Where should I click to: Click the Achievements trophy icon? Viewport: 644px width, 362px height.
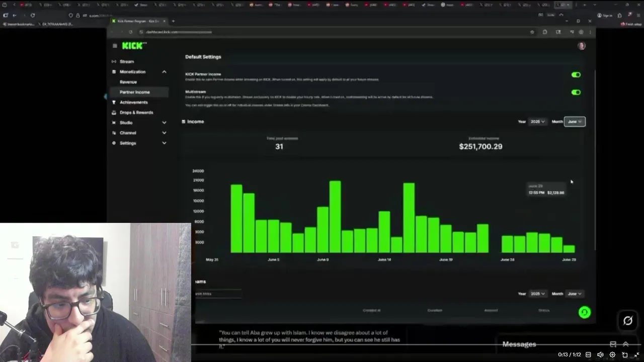(x=114, y=102)
